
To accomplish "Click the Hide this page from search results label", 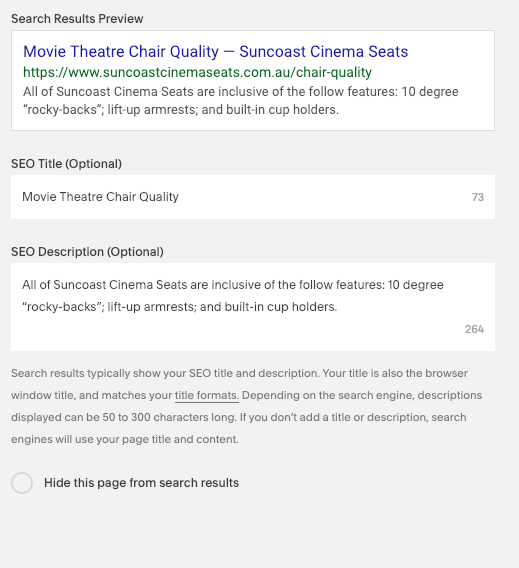I will [142, 483].
